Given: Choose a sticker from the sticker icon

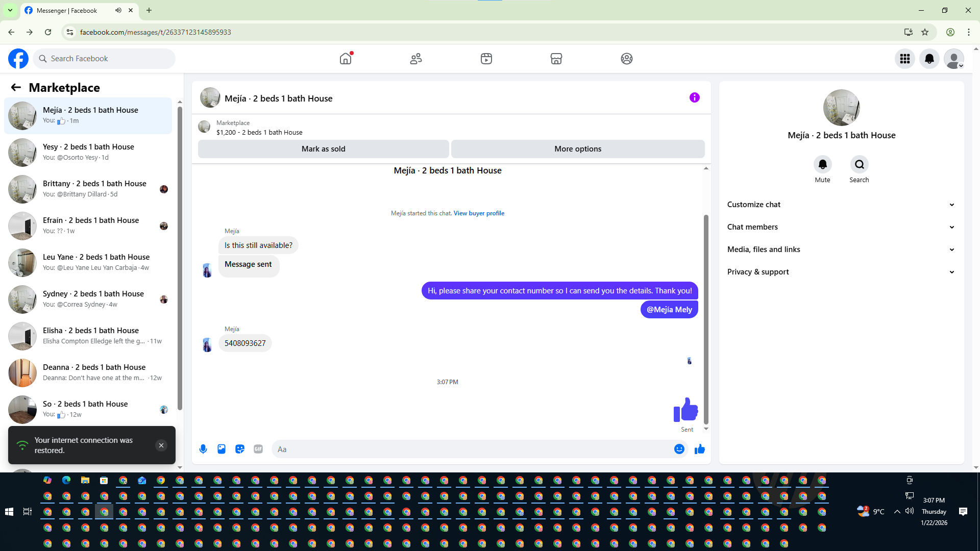Looking at the screenshot, I should point(240,449).
